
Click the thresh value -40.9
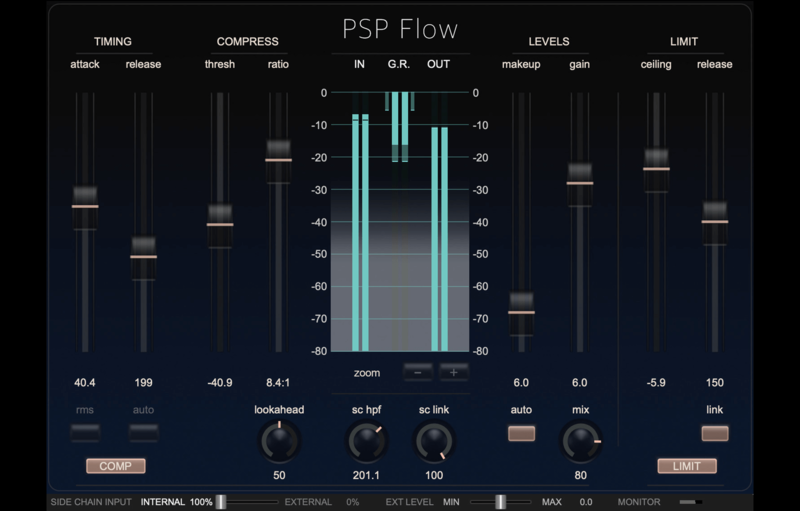(220, 382)
